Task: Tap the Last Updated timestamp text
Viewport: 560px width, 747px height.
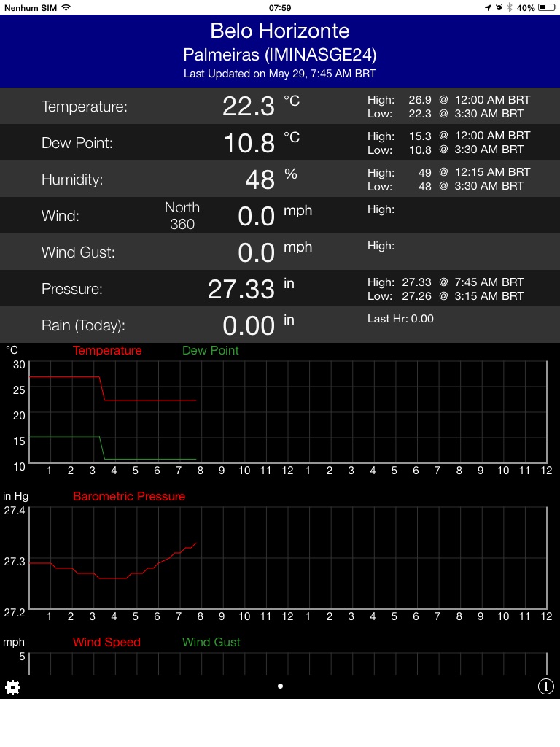Action: [x=280, y=74]
